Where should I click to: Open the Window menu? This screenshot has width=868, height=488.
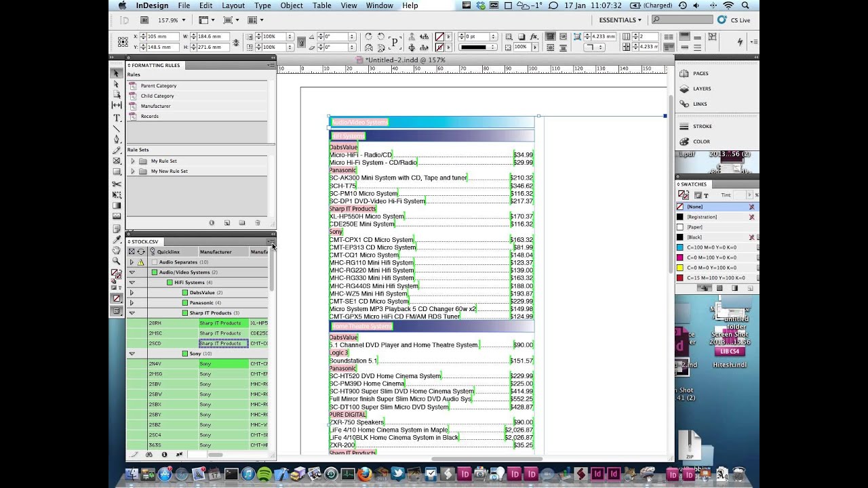[380, 5]
